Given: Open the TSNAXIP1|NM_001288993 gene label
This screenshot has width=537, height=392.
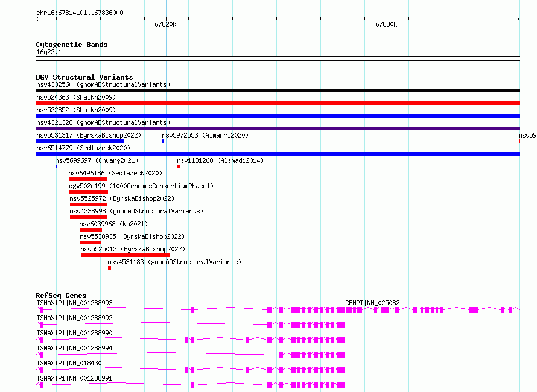Looking at the screenshot, I should [x=74, y=303].
